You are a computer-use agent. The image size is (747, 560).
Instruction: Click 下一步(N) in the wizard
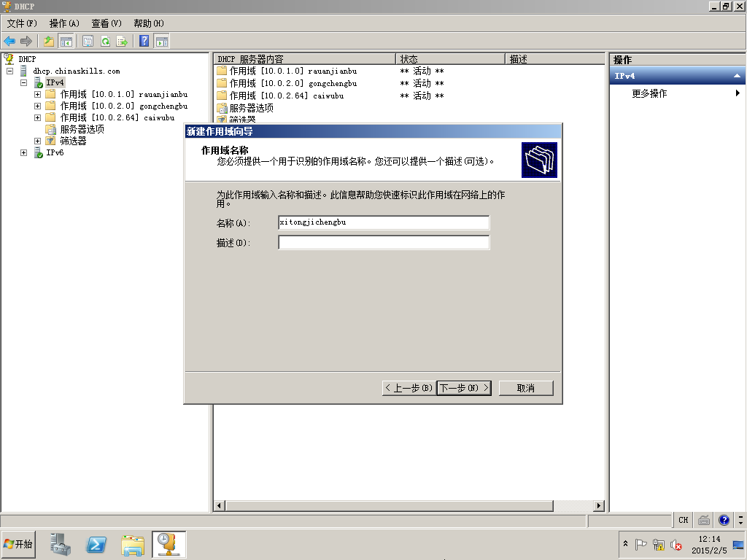click(464, 388)
